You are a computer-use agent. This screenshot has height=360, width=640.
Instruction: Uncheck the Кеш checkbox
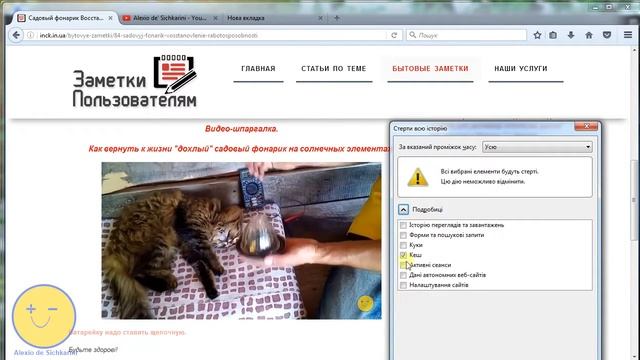pyautogui.click(x=403, y=255)
